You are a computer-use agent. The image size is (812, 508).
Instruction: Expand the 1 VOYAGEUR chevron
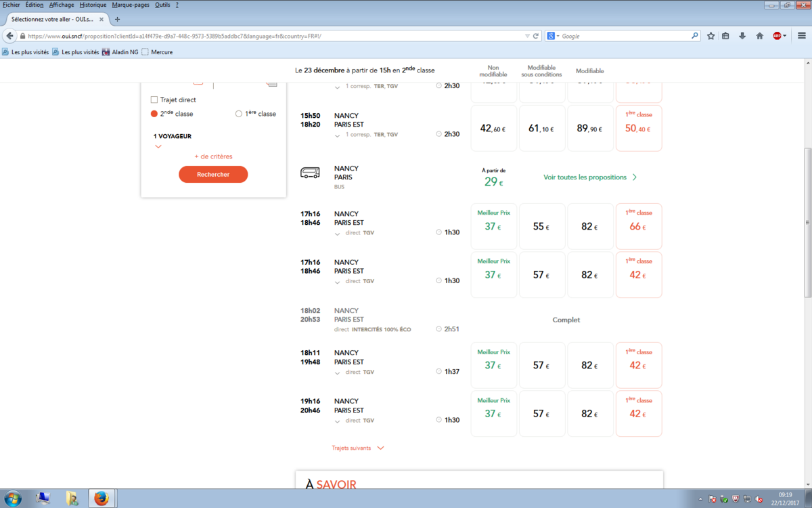point(158,146)
